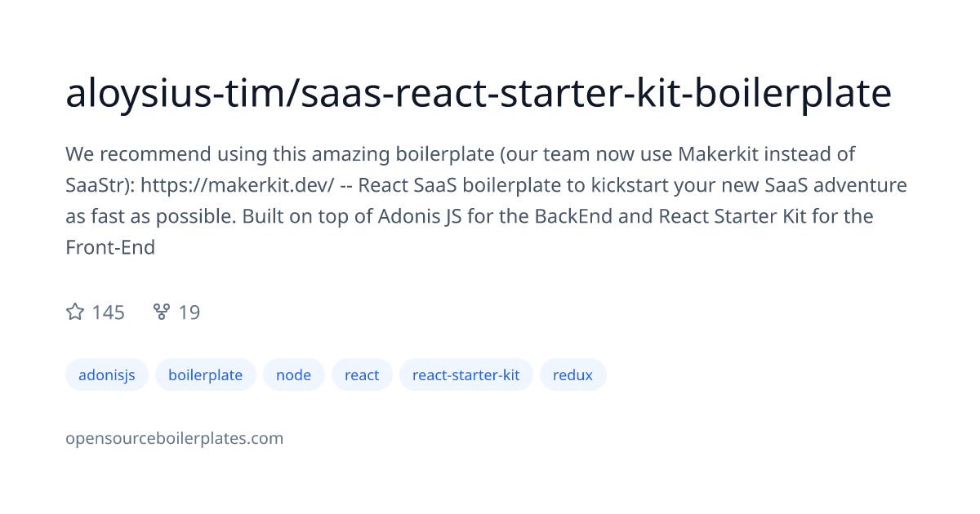
Task: Visit the opensourceboilerplates.com link
Action: [x=175, y=438]
